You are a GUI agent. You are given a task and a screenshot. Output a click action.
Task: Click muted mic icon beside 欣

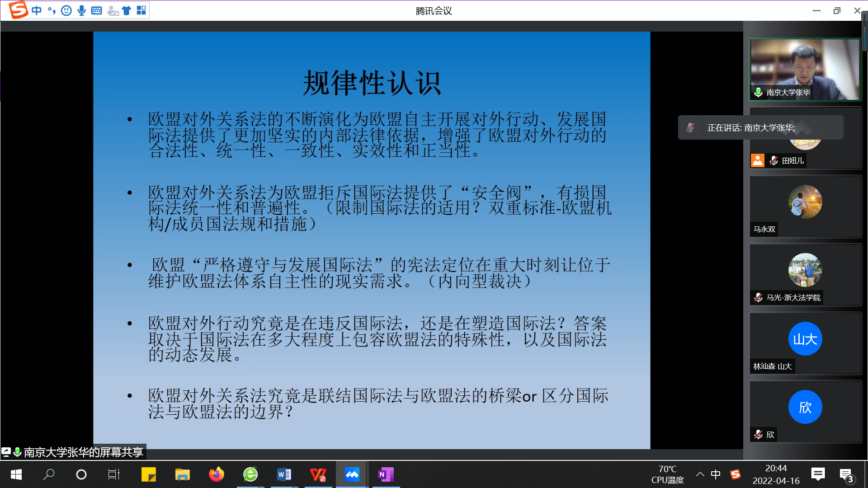pos(758,434)
